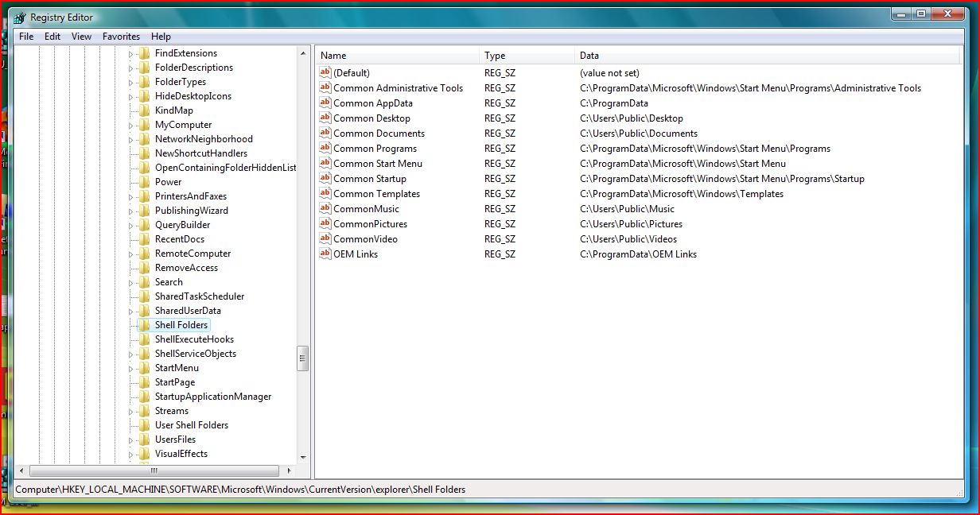980x515 pixels.
Task: Click the string icon for CommonVideo
Action: [x=325, y=238]
